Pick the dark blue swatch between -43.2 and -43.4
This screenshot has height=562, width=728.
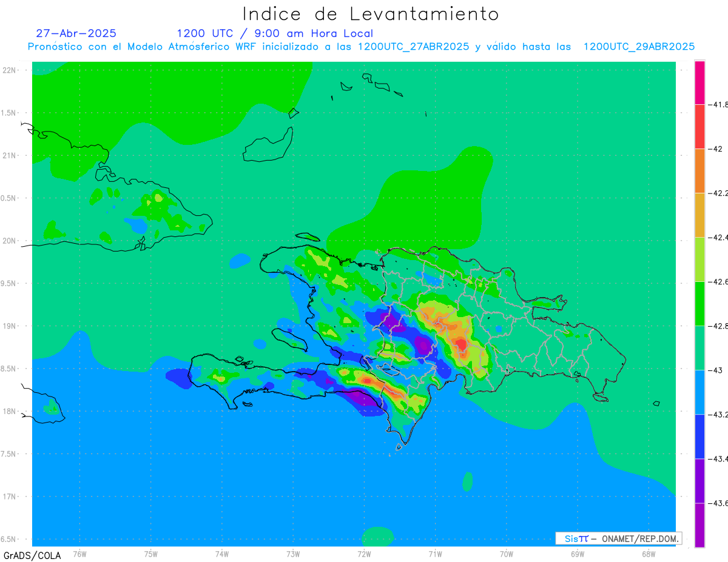(700, 437)
